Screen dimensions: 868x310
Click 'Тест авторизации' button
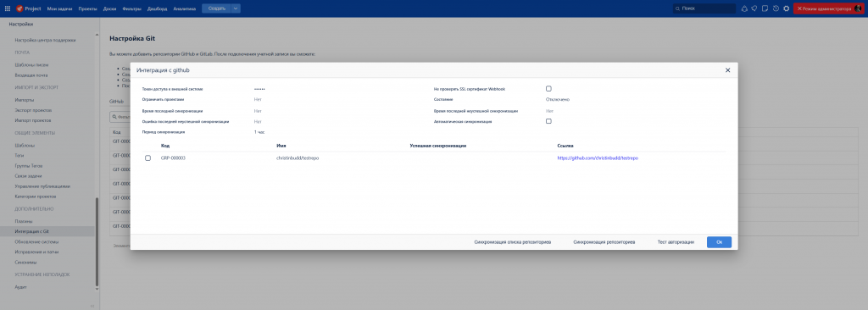(x=676, y=242)
